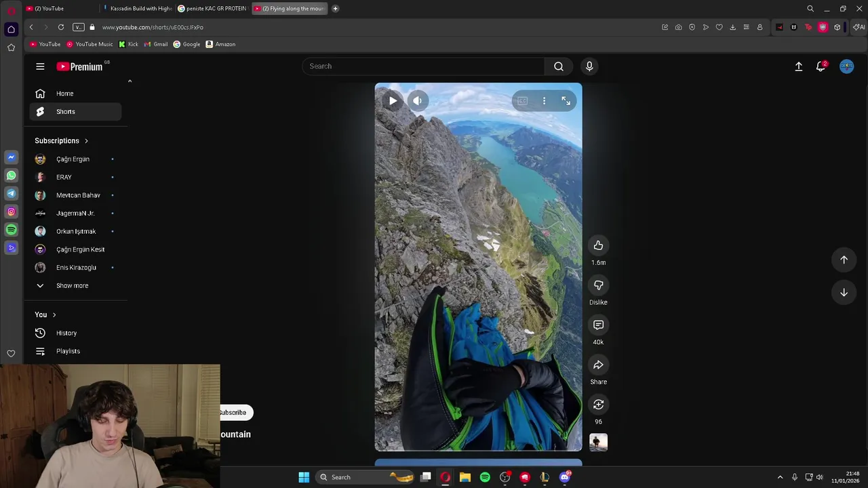Open Opera sidebar WhatsApp icon
Screen dimensions: 868x488
[x=11, y=176]
